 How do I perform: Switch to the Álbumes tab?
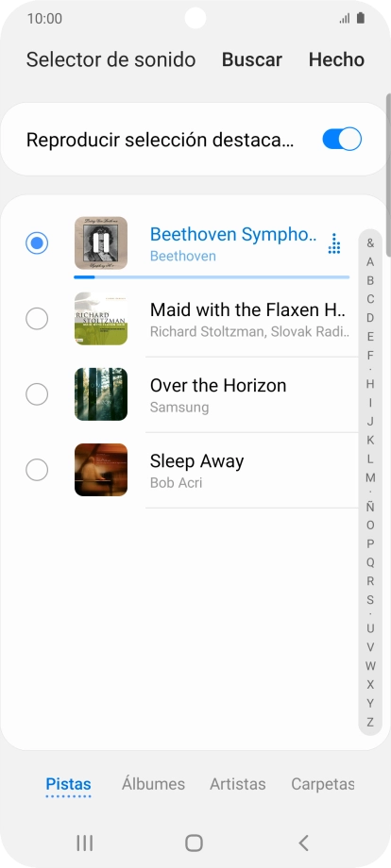point(153,784)
